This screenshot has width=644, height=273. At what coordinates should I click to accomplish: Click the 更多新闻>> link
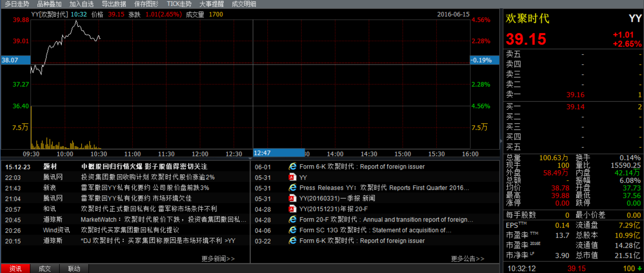tap(218, 259)
